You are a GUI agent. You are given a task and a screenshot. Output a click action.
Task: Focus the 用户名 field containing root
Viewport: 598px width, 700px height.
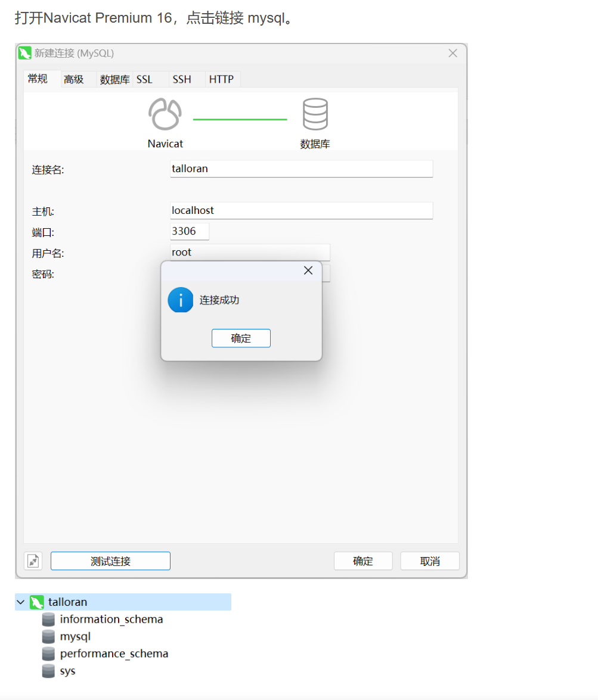point(250,252)
